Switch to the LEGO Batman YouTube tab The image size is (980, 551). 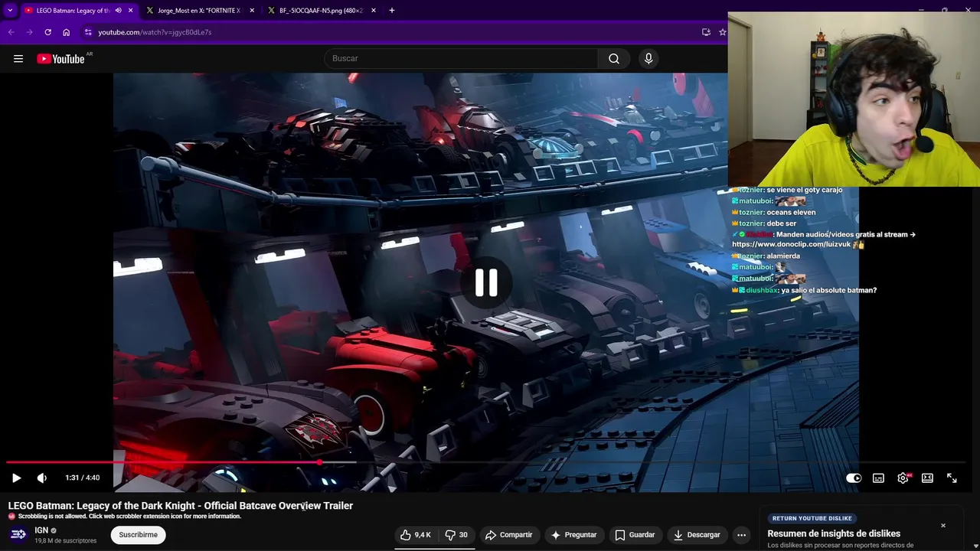pos(73,11)
